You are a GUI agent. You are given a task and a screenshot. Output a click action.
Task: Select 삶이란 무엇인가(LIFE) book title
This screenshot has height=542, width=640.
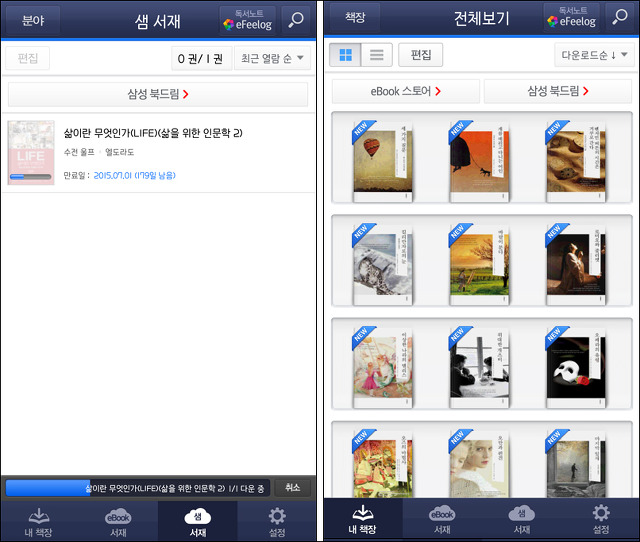(153, 133)
